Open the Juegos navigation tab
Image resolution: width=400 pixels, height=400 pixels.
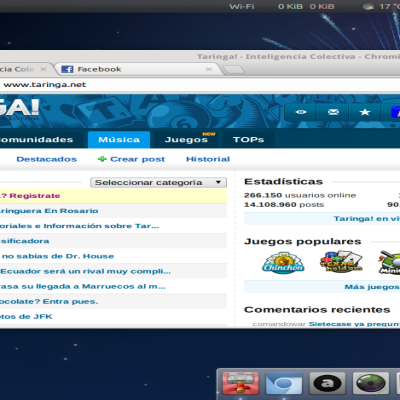click(x=186, y=140)
